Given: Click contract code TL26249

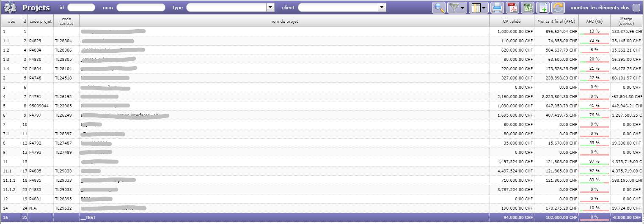Looking at the screenshot, I should (x=63, y=115).
